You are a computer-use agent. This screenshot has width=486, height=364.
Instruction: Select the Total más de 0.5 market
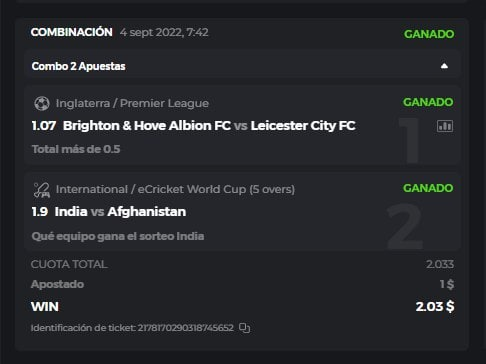click(x=76, y=149)
